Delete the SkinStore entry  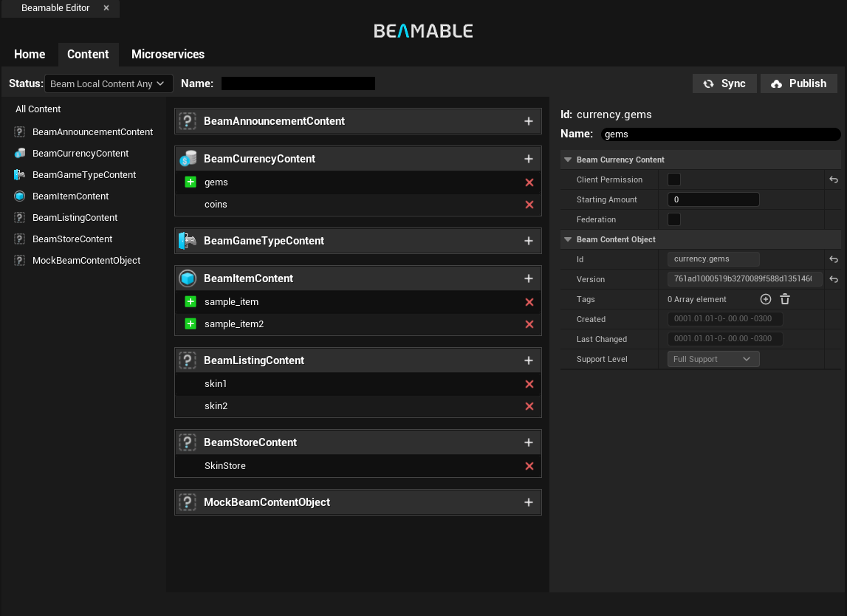529,466
